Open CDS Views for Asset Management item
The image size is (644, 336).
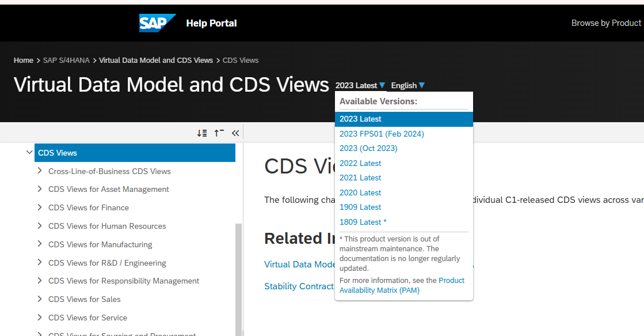tap(108, 189)
